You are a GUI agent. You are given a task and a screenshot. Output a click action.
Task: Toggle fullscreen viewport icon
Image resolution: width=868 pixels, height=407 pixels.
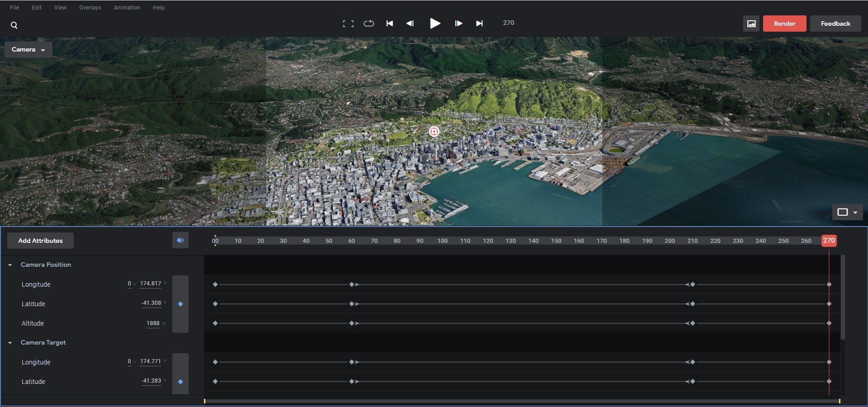click(x=348, y=24)
